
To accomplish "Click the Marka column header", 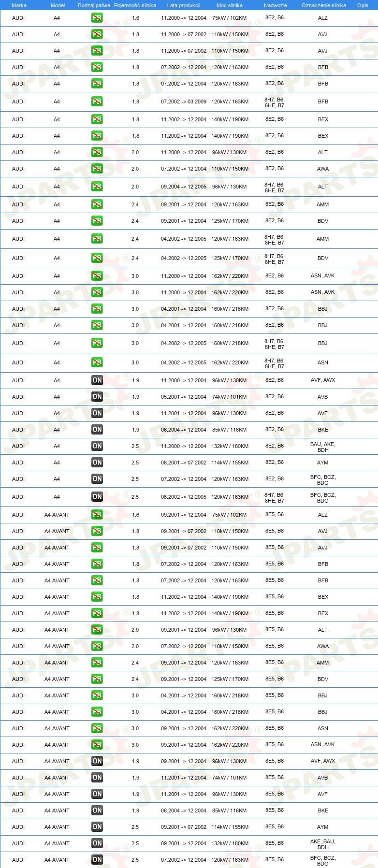I will coord(19,5).
